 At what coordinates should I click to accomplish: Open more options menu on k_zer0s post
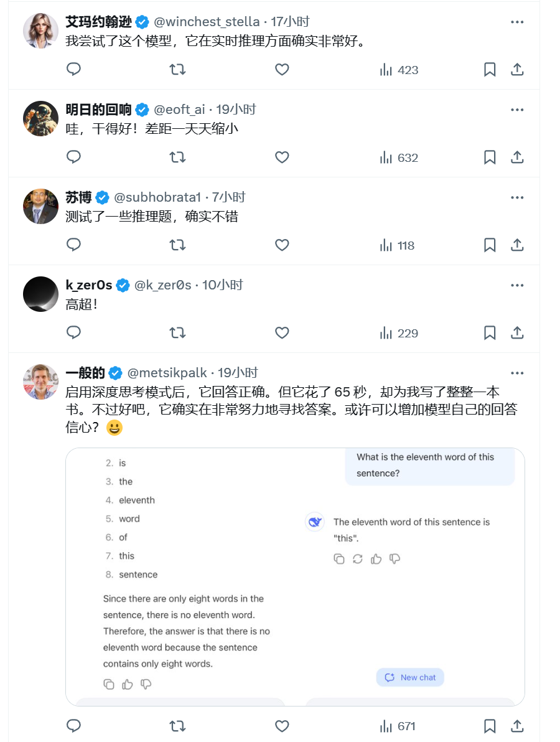point(517,285)
